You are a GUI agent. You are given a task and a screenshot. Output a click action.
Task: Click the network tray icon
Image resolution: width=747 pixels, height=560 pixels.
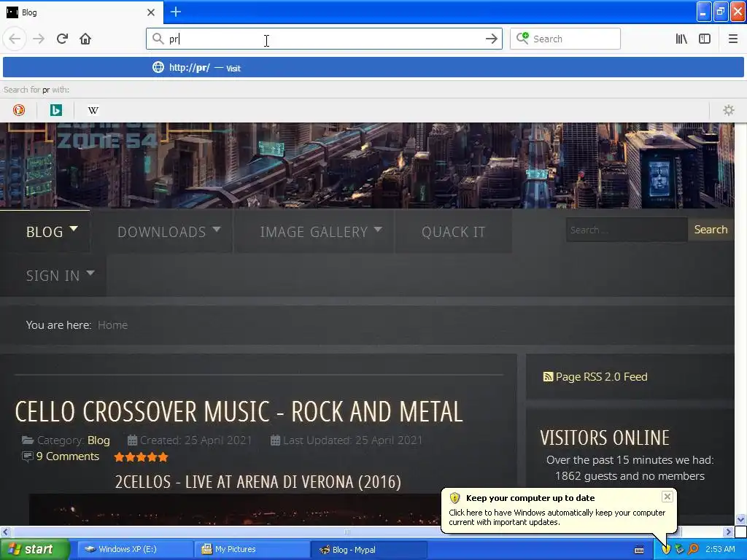679,549
